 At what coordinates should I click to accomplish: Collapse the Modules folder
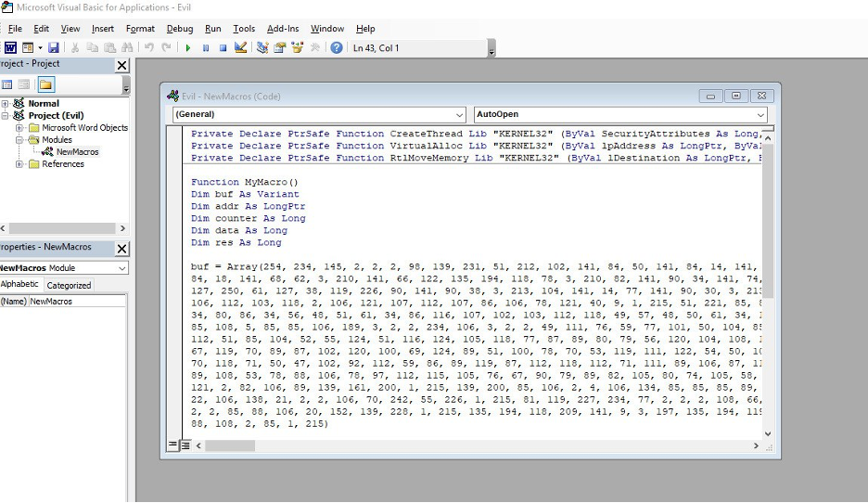pyautogui.click(x=19, y=140)
